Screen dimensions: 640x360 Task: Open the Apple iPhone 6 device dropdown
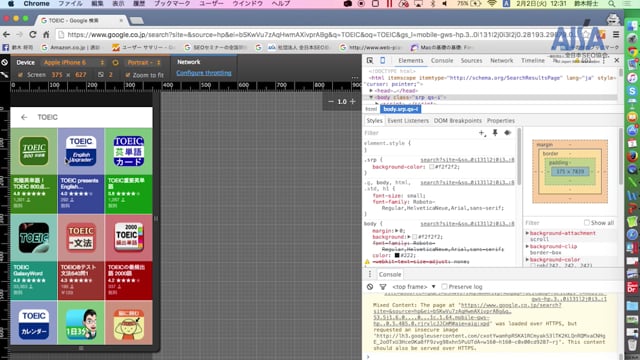click(x=74, y=62)
